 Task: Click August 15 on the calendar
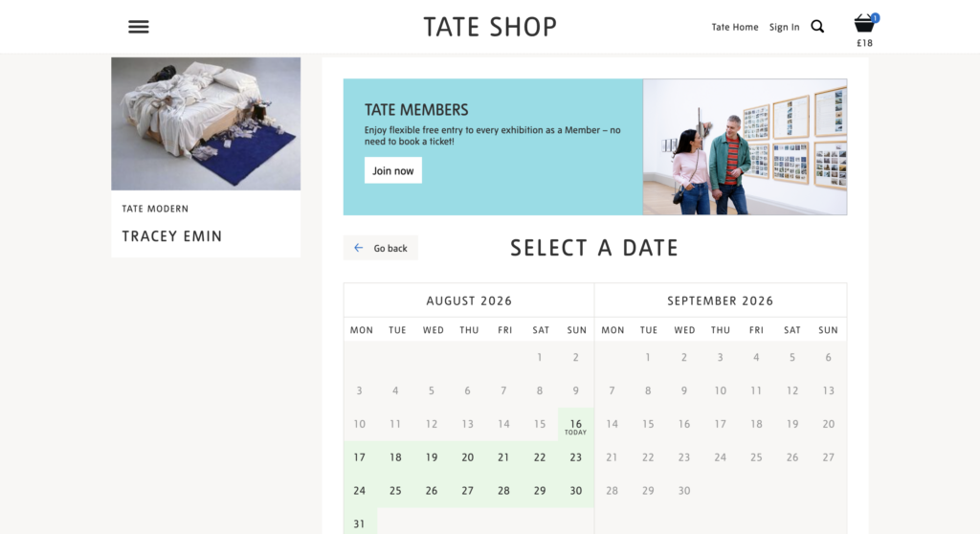pos(540,425)
